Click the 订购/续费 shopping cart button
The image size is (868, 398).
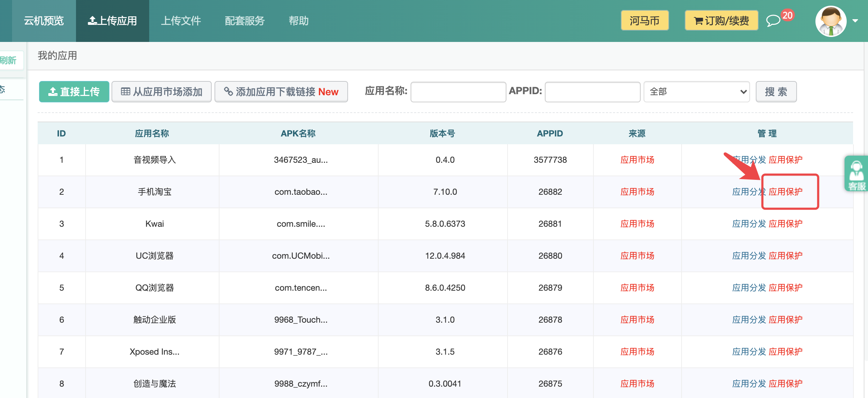tap(721, 21)
